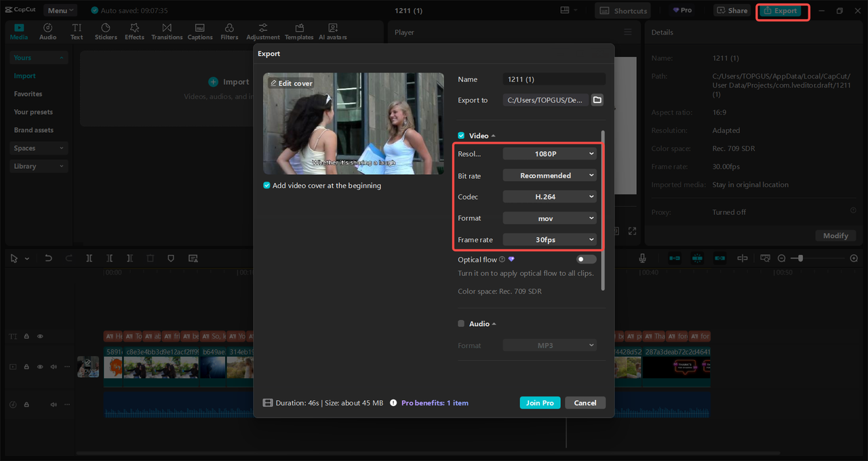Image resolution: width=868 pixels, height=461 pixels.
Task: Click the linkage icon in timeline toolbar
Action: coord(719,258)
